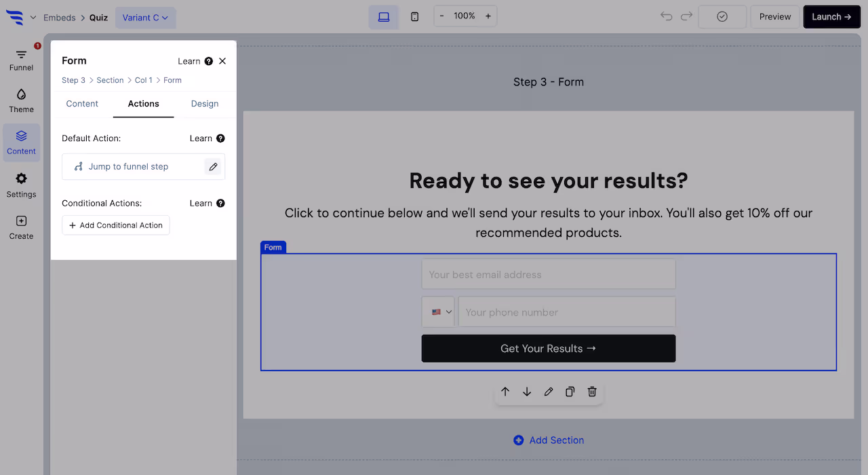This screenshot has height=475, width=868.
Task: Expand the logo dropdown chevron
Action: tap(33, 18)
